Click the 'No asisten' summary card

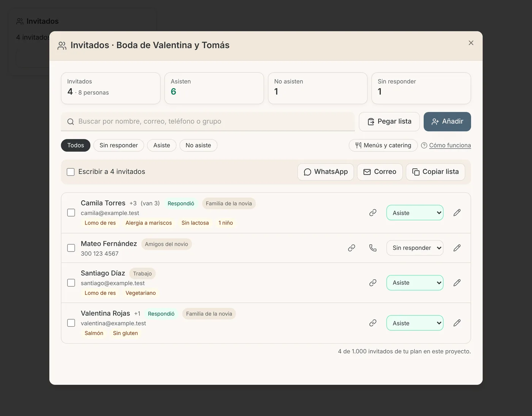pyautogui.click(x=318, y=88)
